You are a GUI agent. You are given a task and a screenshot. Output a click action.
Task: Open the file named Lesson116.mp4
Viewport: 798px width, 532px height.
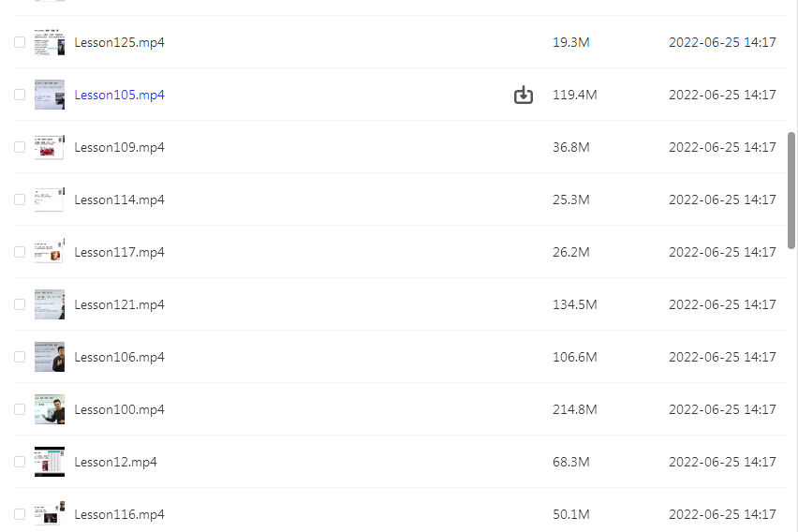[119, 514]
